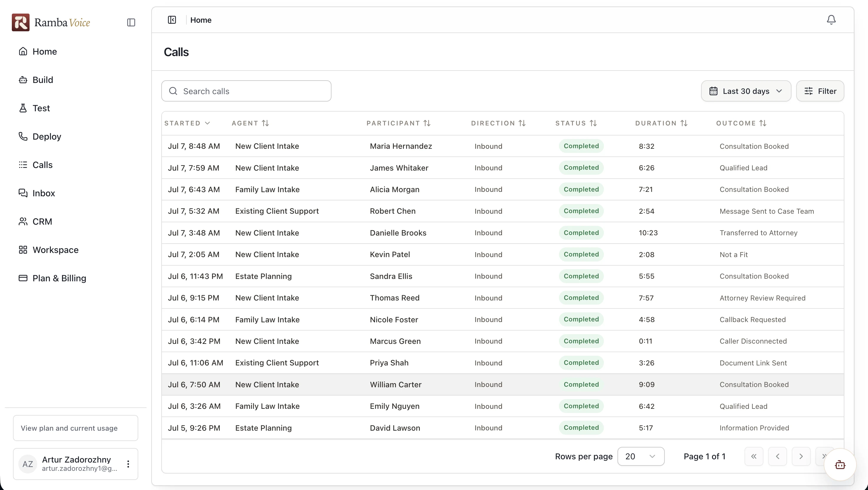Open account menu three dots for Artur Zadorozhny

click(x=128, y=464)
